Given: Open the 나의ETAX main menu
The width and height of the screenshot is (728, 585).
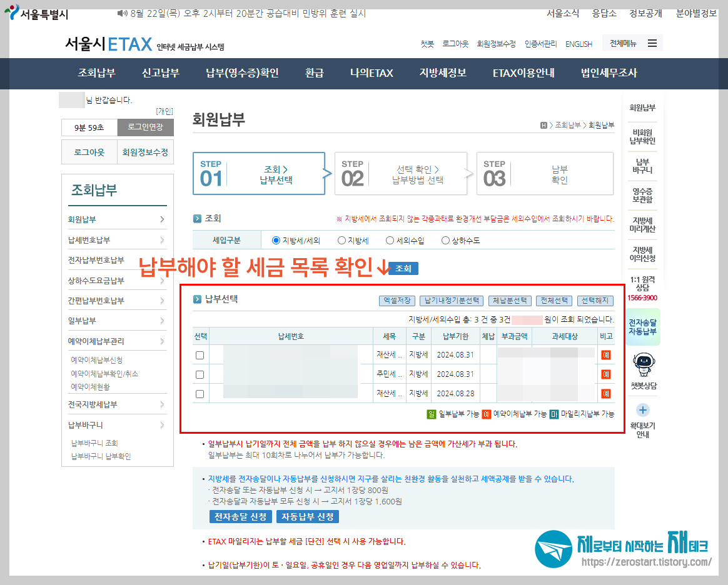Looking at the screenshot, I should pos(372,73).
